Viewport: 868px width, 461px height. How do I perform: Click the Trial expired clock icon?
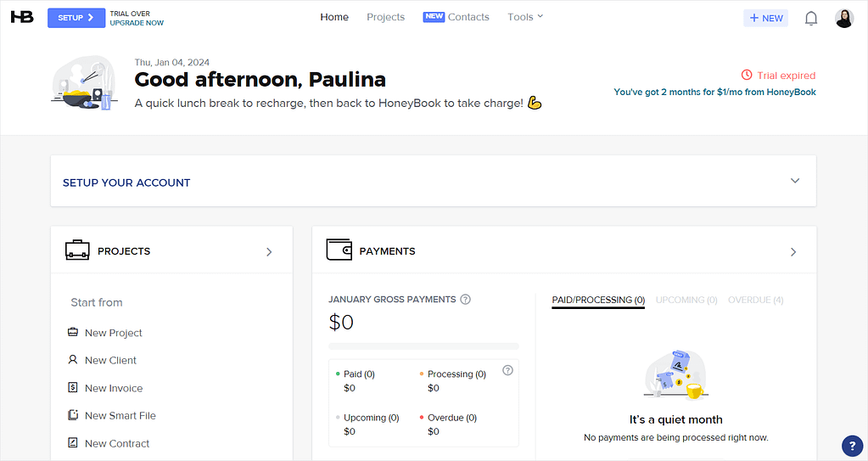pos(747,75)
